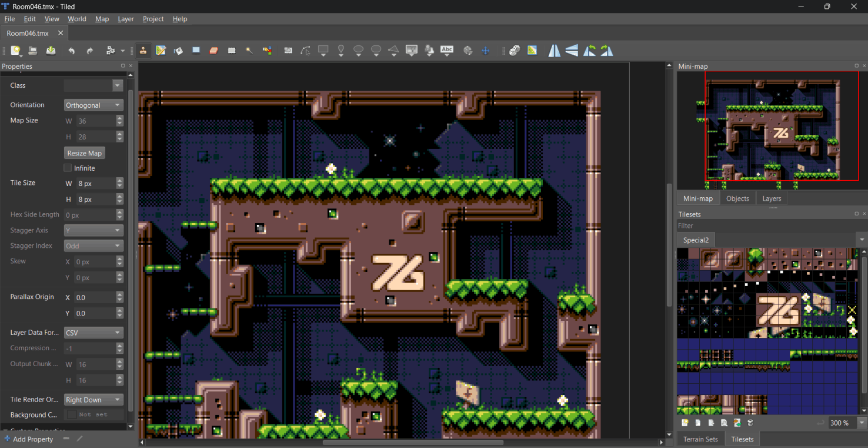
Task: Click Tile Size width value field
Action: coord(95,184)
